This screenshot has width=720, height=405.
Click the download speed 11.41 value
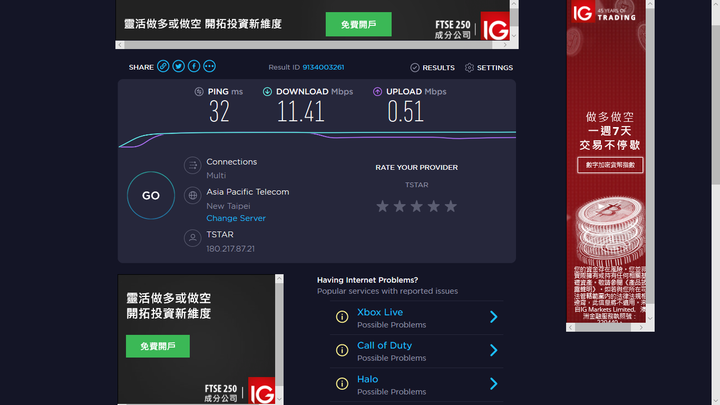(301, 112)
